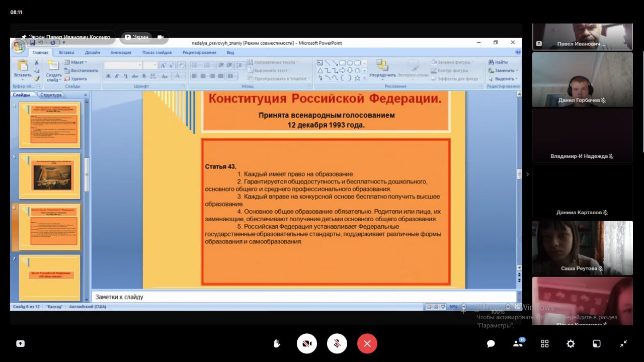The width and height of the screenshot is (644, 362).
Task: Raise hand in the call
Action: click(x=276, y=344)
